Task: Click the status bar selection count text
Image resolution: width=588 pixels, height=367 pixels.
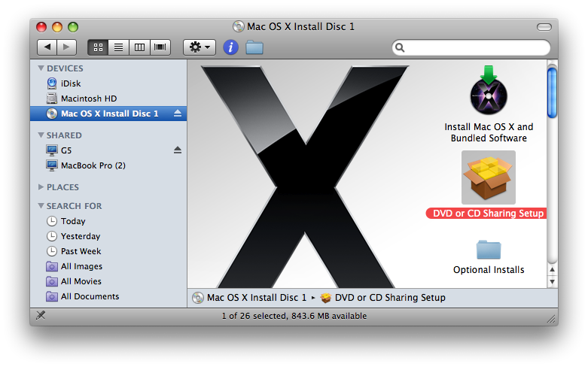Action: (294, 316)
